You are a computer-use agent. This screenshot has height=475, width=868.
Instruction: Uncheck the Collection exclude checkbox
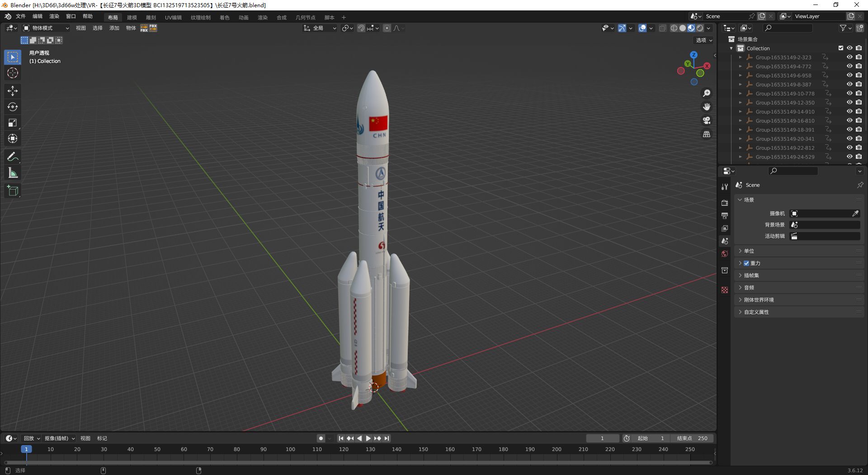(841, 48)
